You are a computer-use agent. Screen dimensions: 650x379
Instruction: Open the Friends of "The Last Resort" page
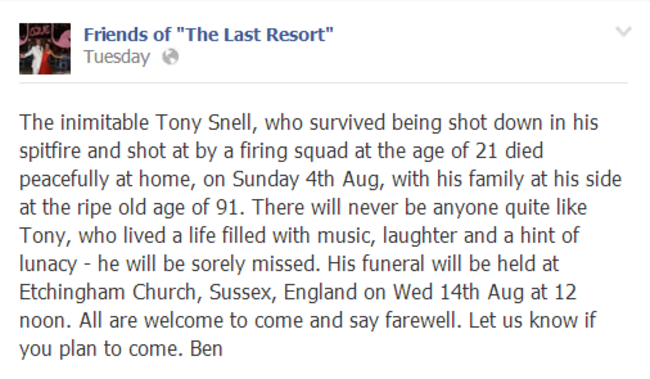[x=209, y=34]
